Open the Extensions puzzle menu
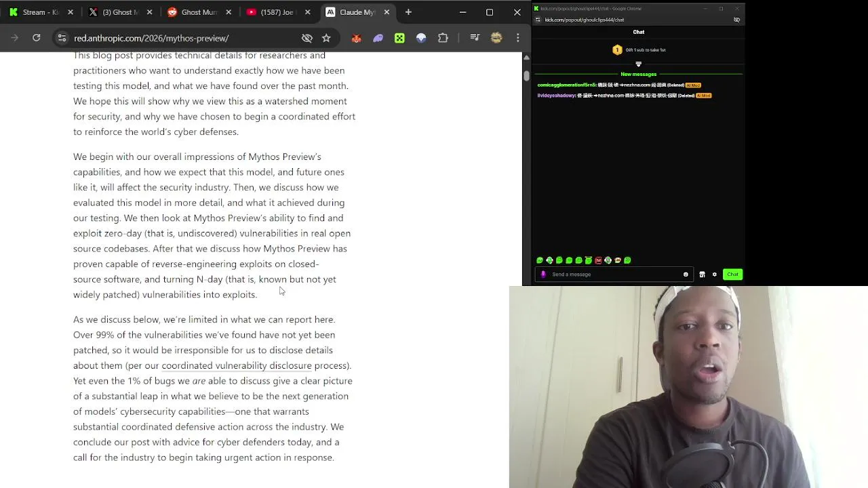 [443, 38]
